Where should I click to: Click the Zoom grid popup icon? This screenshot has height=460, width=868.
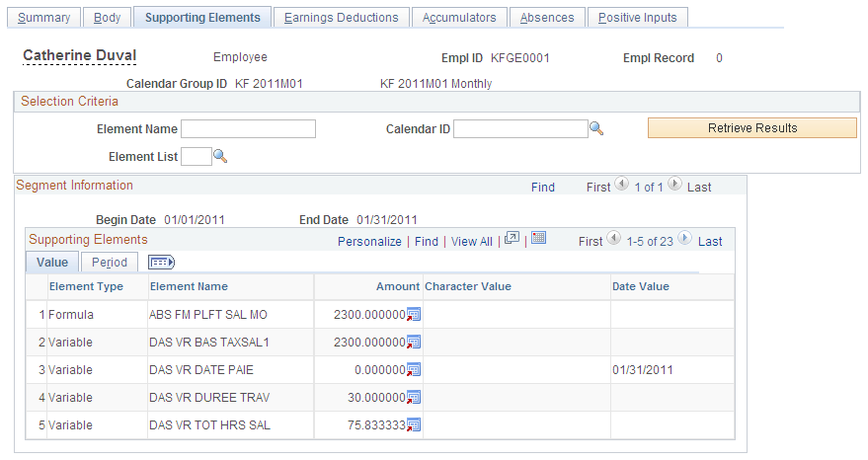pos(513,238)
